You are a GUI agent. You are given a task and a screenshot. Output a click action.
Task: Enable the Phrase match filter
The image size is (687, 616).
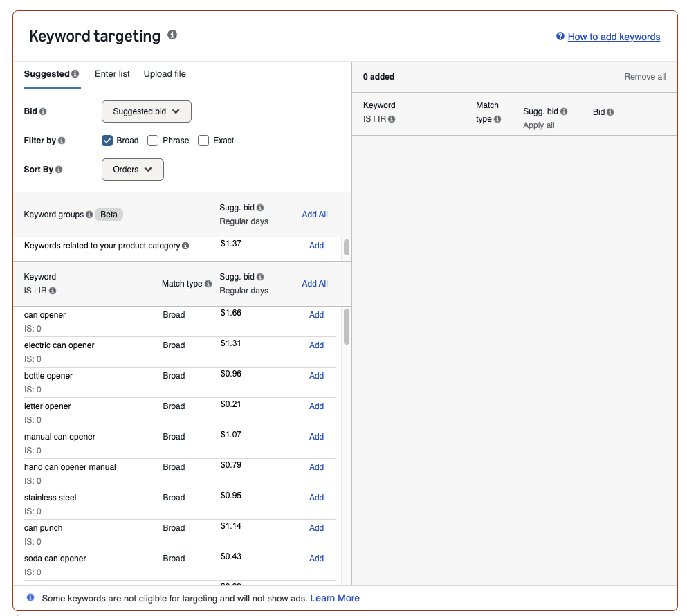point(154,141)
